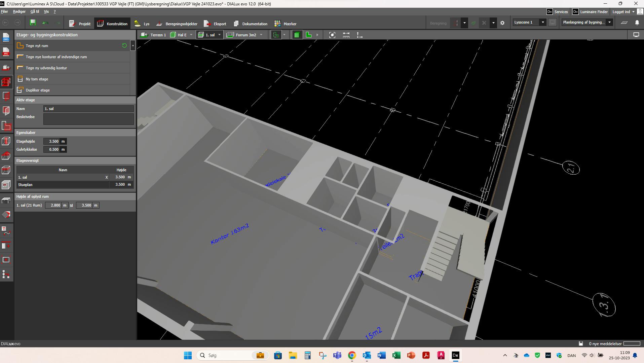Expand the view mode dropdown arrow beside outline icon

[x=284, y=35]
